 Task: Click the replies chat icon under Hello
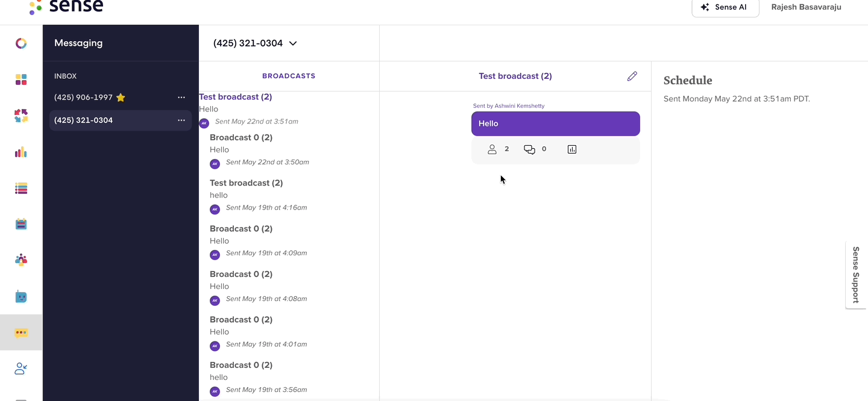click(529, 149)
